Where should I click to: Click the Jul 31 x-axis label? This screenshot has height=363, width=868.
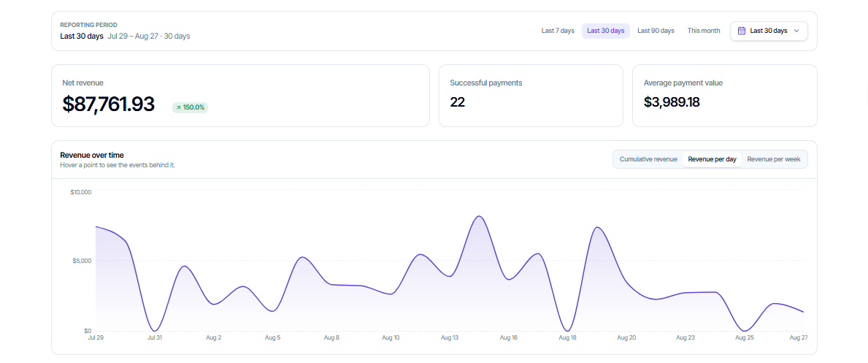pyautogui.click(x=155, y=337)
